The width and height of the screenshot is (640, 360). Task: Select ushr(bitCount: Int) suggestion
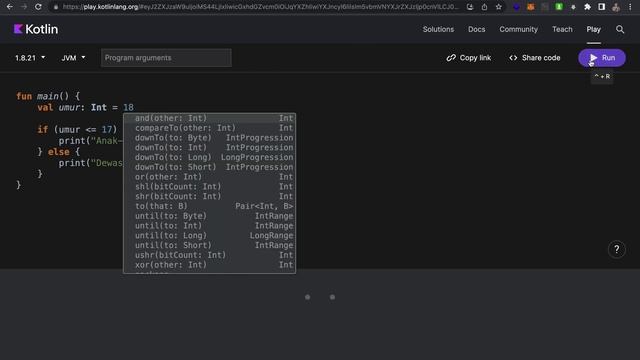[209, 256]
